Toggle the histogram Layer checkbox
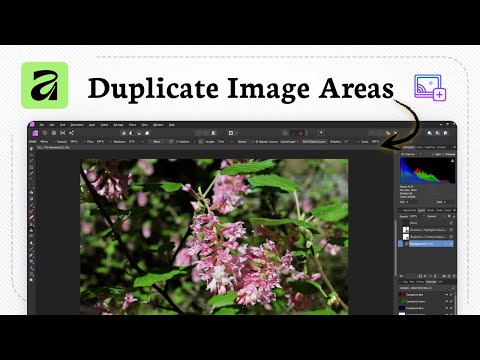 pyautogui.click(x=433, y=154)
